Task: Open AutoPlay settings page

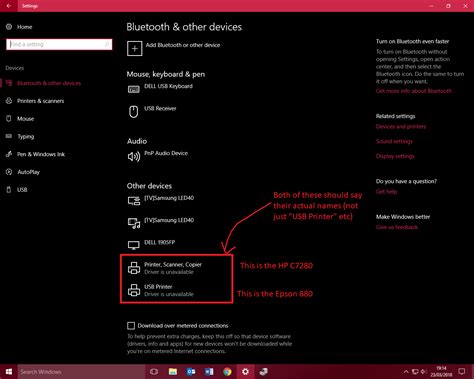Action: (x=28, y=172)
